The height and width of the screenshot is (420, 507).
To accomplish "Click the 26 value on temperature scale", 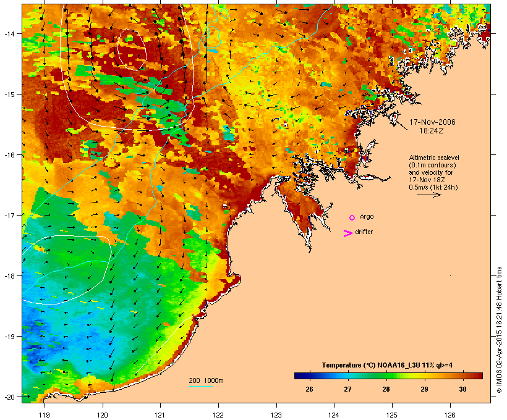I will pos(309,389).
